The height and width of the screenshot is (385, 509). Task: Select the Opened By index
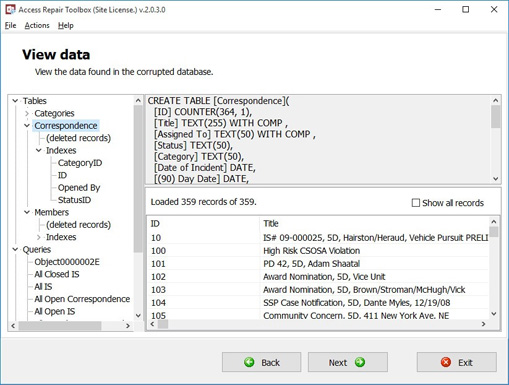pos(79,188)
